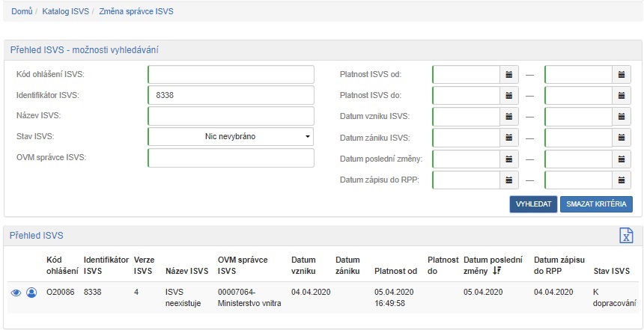Open calendar for Platnost ISVS od end date
The height and width of the screenshot is (330, 644).
pos(622,75)
